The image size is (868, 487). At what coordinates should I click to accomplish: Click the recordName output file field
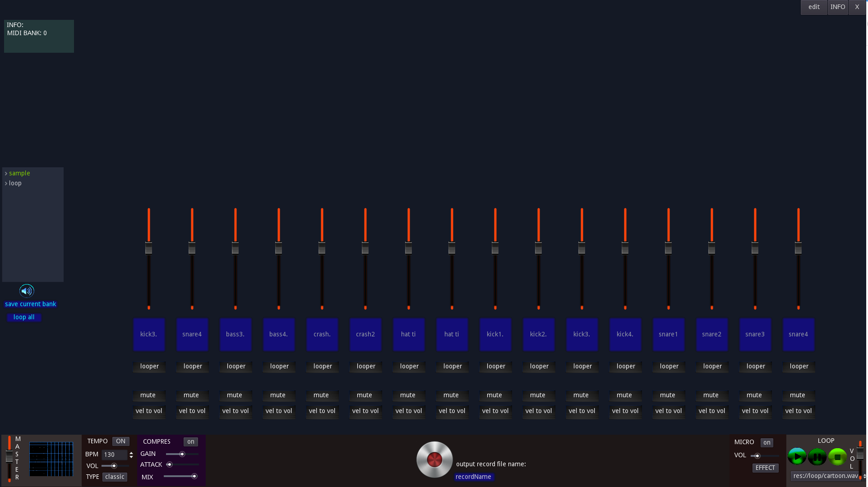473,477
